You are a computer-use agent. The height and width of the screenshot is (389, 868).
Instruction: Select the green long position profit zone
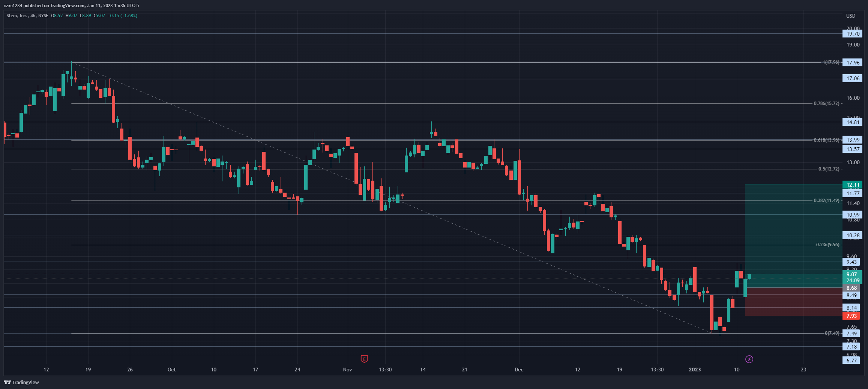click(x=793, y=236)
